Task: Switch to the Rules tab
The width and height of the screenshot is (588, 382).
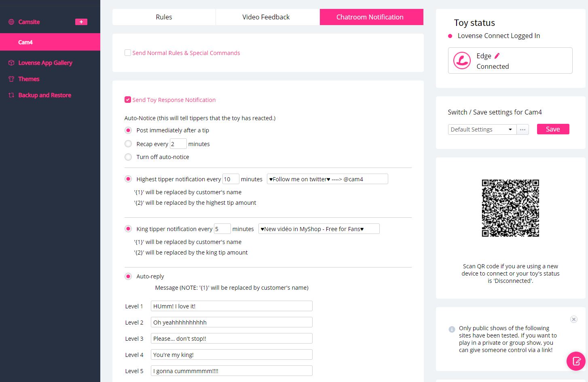Action: coord(164,17)
